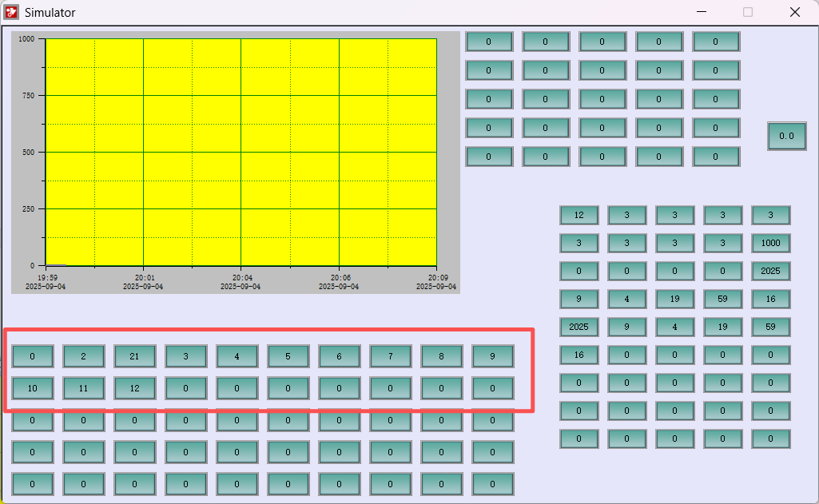Minimize the Simulator window
This screenshot has width=819, height=504.
[x=702, y=12]
